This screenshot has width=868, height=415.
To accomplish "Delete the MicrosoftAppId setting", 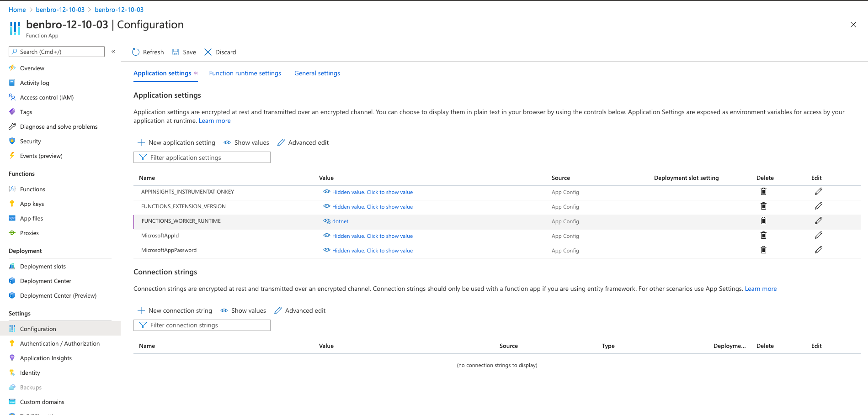I will click(763, 236).
